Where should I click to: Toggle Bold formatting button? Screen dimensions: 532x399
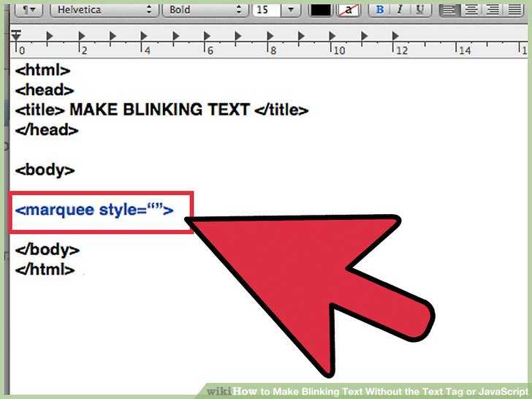(380, 9)
